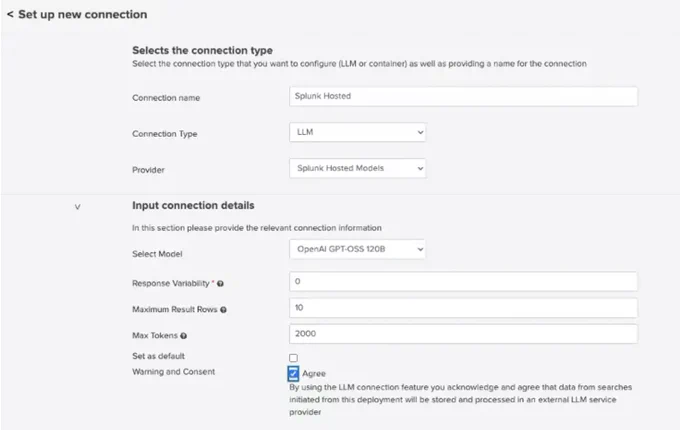Image resolution: width=680 pixels, height=430 pixels.
Task: Open the Connection Type dropdown
Action: click(x=357, y=132)
